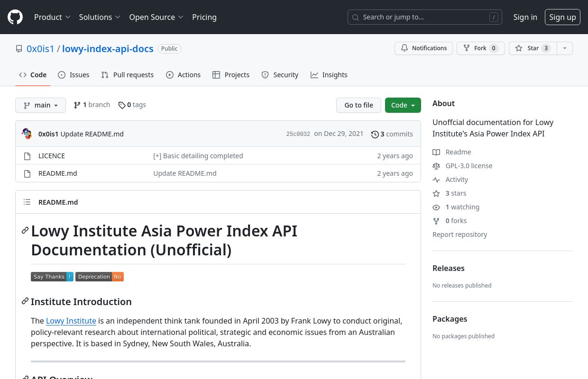Click the scales icon beside GPL-3.0 license
Image resolution: width=588 pixels, height=379 pixels.
pyautogui.click(x=436, y=166)
